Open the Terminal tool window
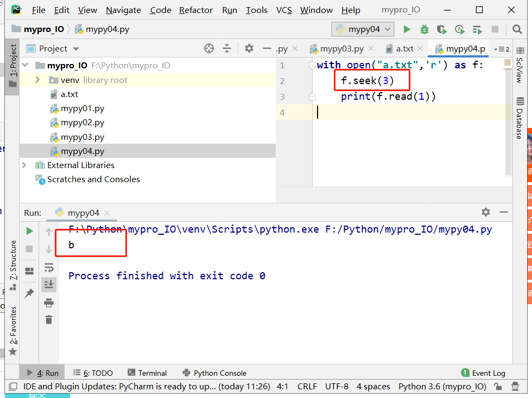The height and width of the screenshot is (398, 532). tap(147, 373)
